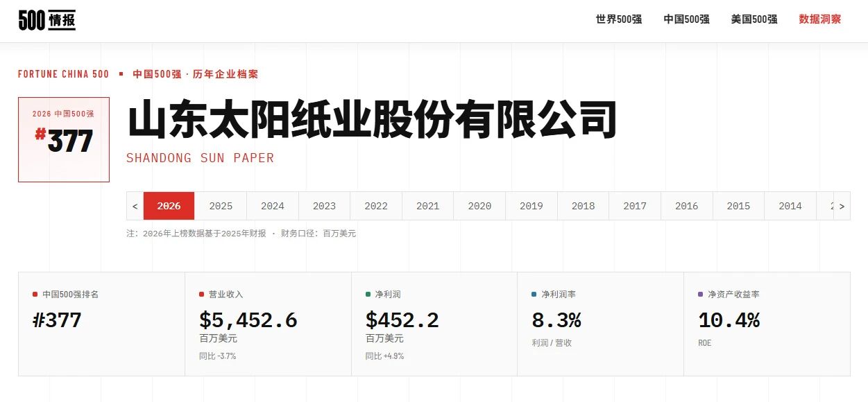Open the 中国500强 navigation item
Screen dimensions: 868x402
[686, 19]
